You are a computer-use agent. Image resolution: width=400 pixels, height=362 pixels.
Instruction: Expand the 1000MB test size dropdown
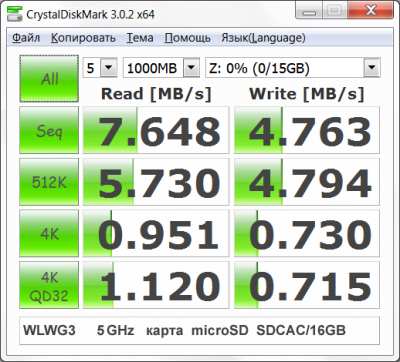click(161, 68)
